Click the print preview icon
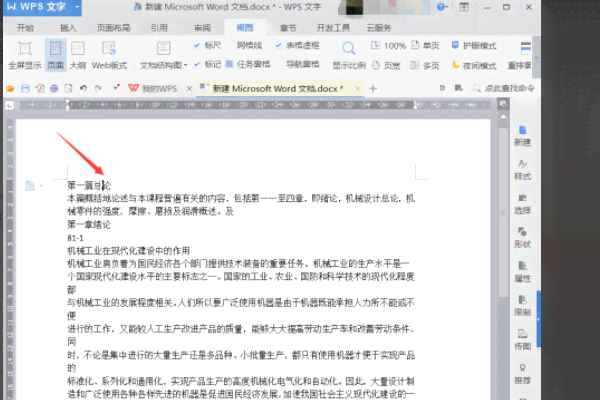The height and width of the screenshot is (400, 600). pyautogui.click(x=68, y=89)
